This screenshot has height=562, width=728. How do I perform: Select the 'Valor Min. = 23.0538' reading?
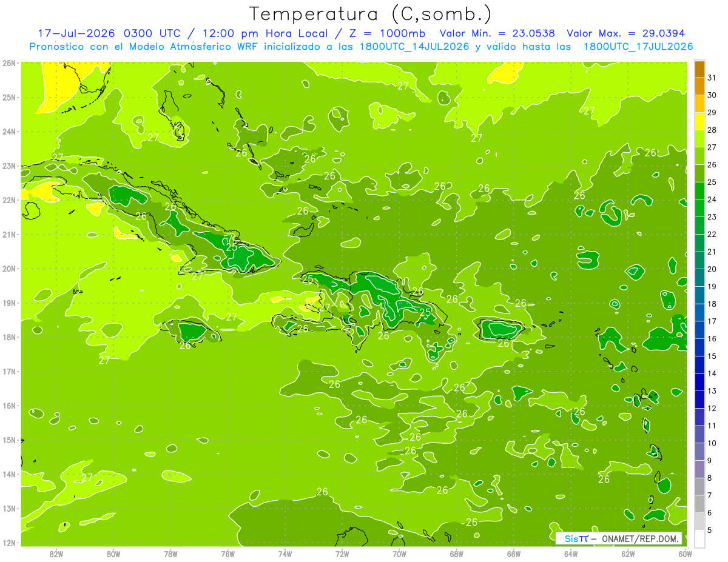497,33
